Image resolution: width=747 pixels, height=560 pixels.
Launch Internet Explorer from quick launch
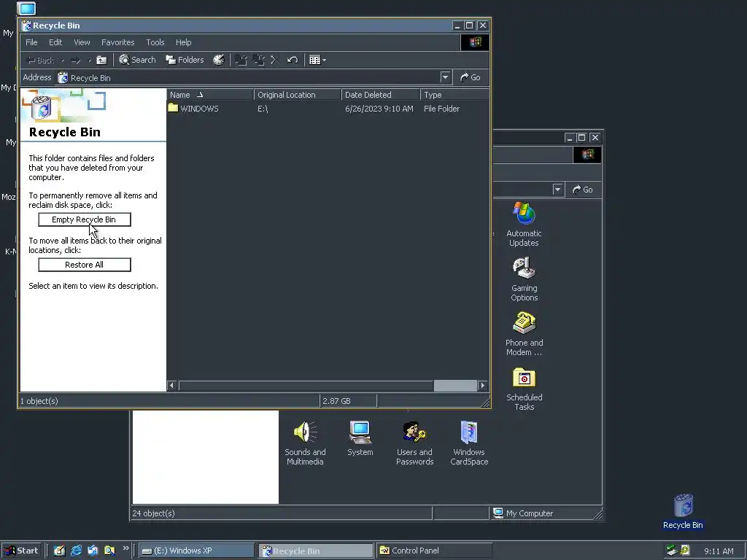pos(76,551)
